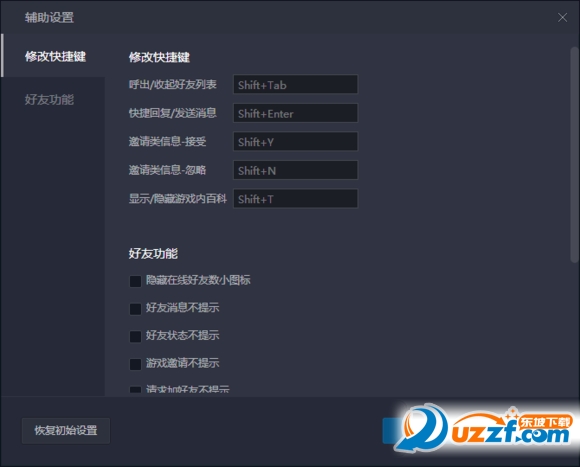Focus the Shift+Enter shortcut box

[x=295, y=113]
